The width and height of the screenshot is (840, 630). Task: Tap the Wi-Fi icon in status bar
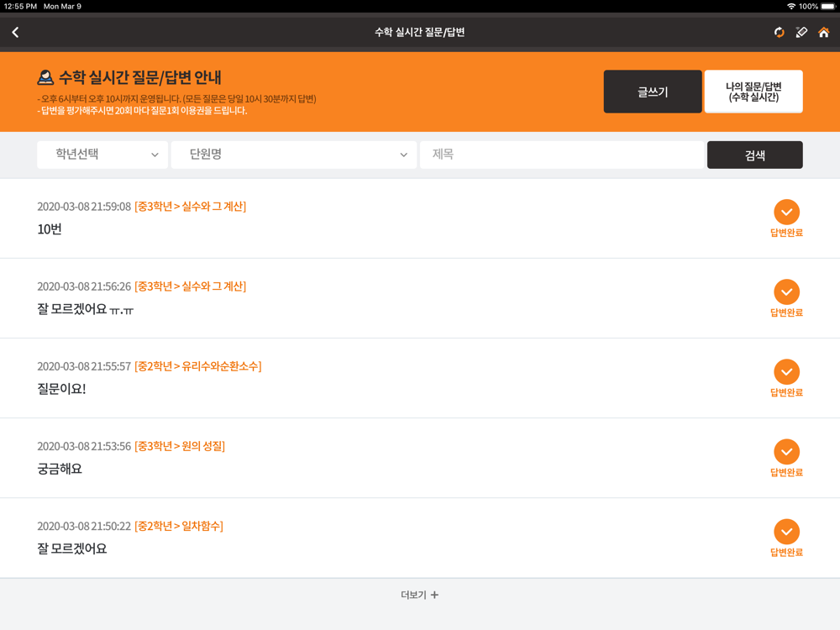click(791, 7)
